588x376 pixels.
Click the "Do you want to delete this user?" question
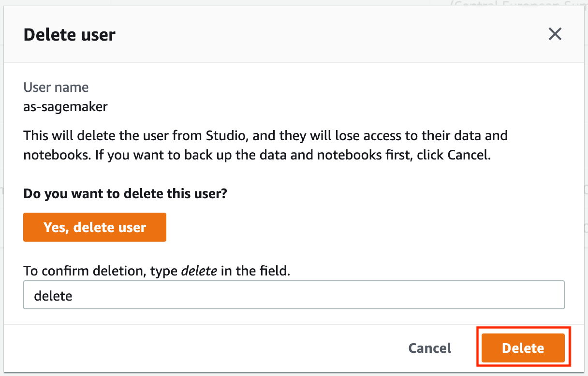(x=125, y=194)
